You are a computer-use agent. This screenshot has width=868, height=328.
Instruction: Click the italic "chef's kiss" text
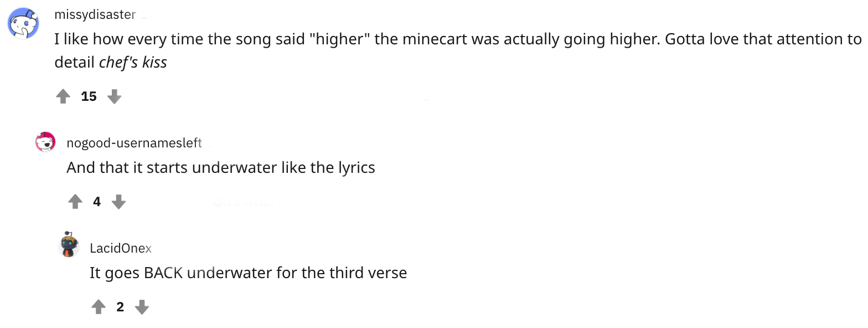(x=133, y=63)
